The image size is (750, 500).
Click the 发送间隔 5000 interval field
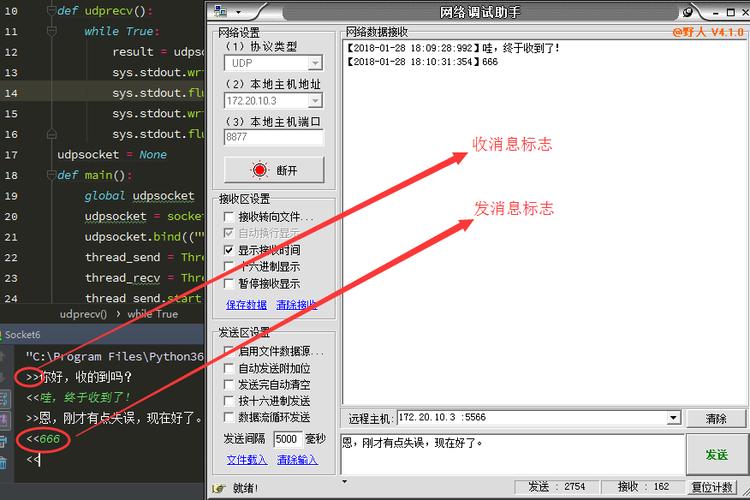[287, 439]
